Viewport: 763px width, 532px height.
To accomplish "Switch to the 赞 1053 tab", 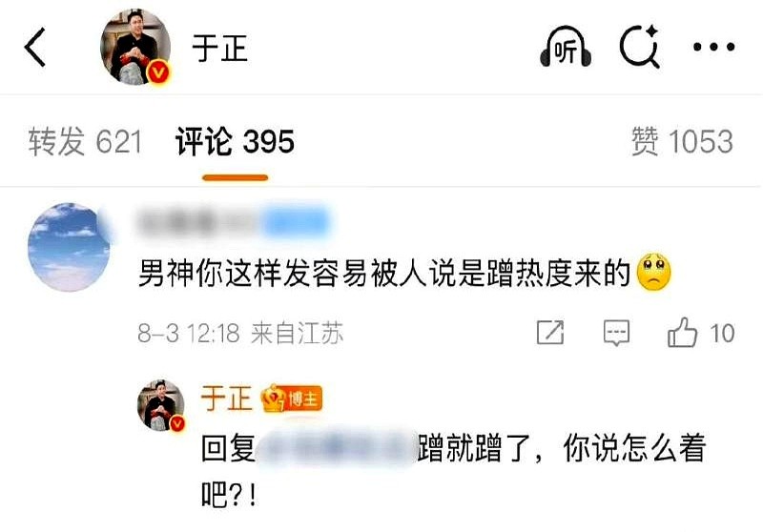I will tap(682, 142).
